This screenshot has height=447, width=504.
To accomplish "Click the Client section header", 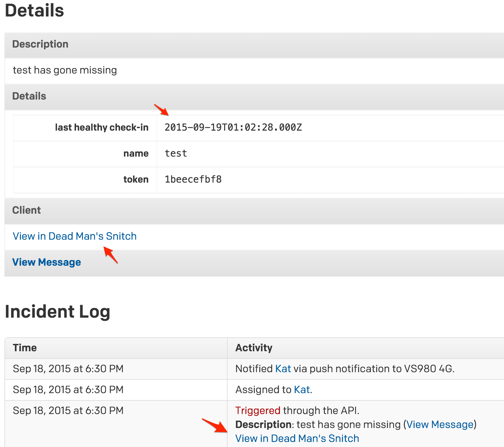I will (x=27, y=210).
